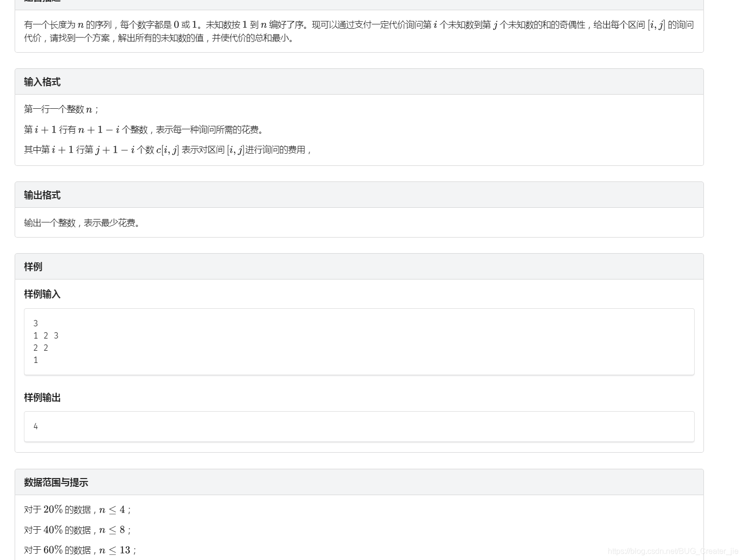The height and width of the screenshot is (560, 743).
Task: Click the line '2 2' in sample input
Action: [41, 347]
